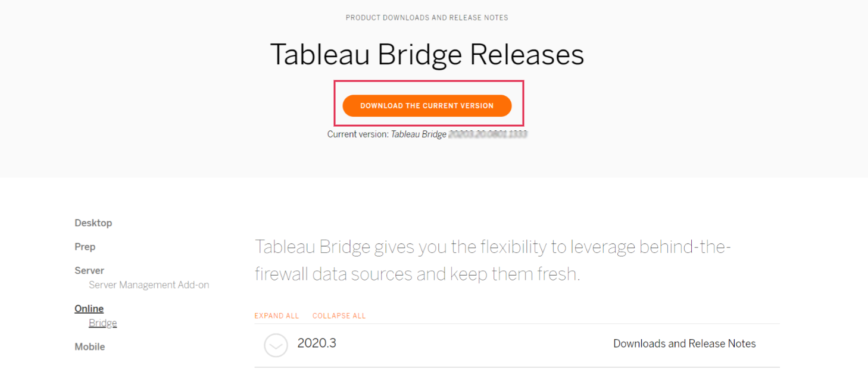The width and height of the screenshot is (868, 375).
Task: Select Server in the sidebar
Action: (89, 270)
